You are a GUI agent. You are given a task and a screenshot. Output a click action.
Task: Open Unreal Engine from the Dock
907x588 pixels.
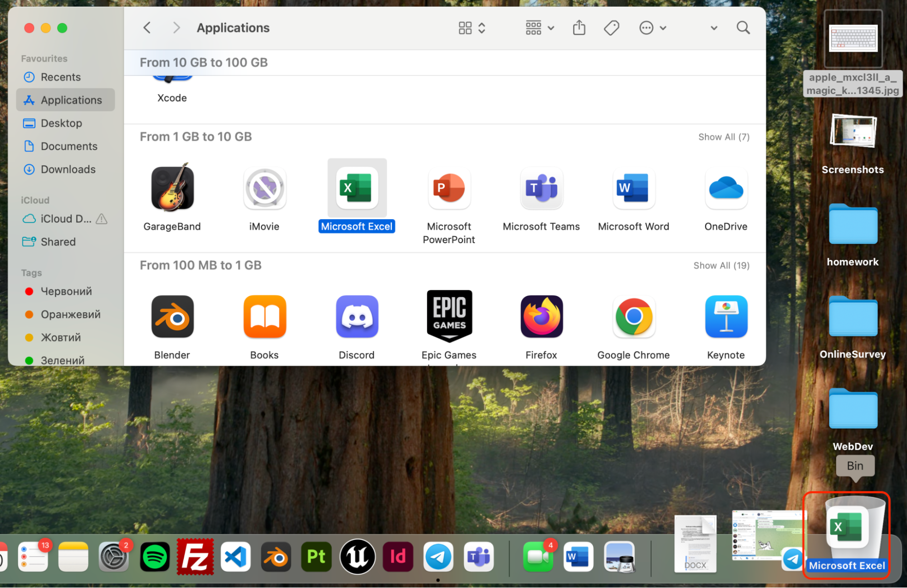click(357, 557)
